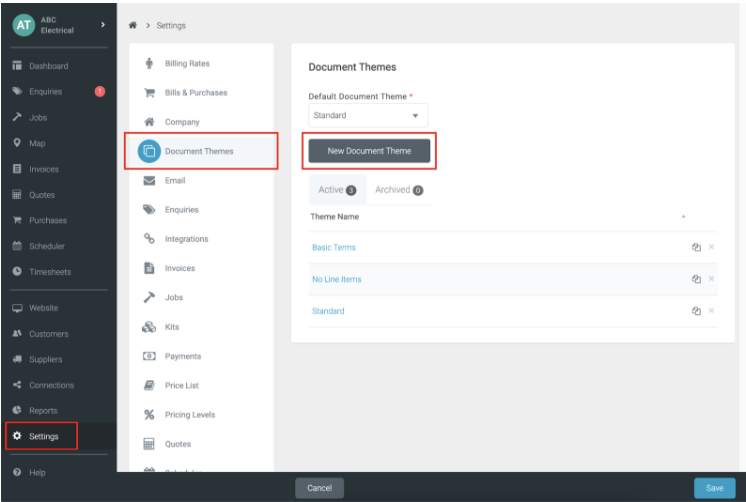The width and height of the screenshot is (746, 502).
Task: Open the Basic Terms theme link
Action: (334, 247)
